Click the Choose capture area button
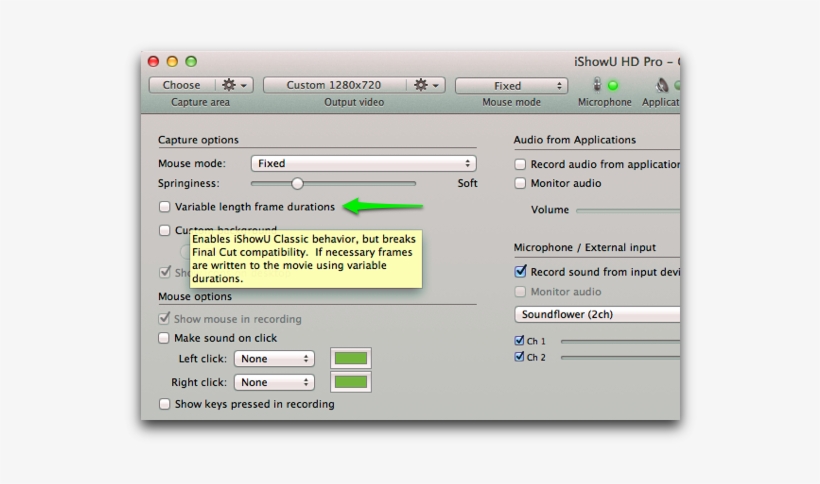 181,86
